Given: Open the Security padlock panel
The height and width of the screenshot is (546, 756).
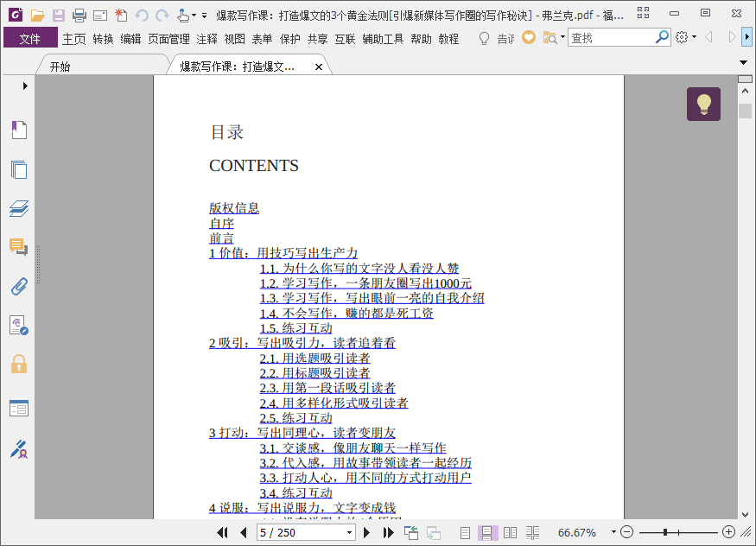Looking at the screenshot, I should (19, 365).
